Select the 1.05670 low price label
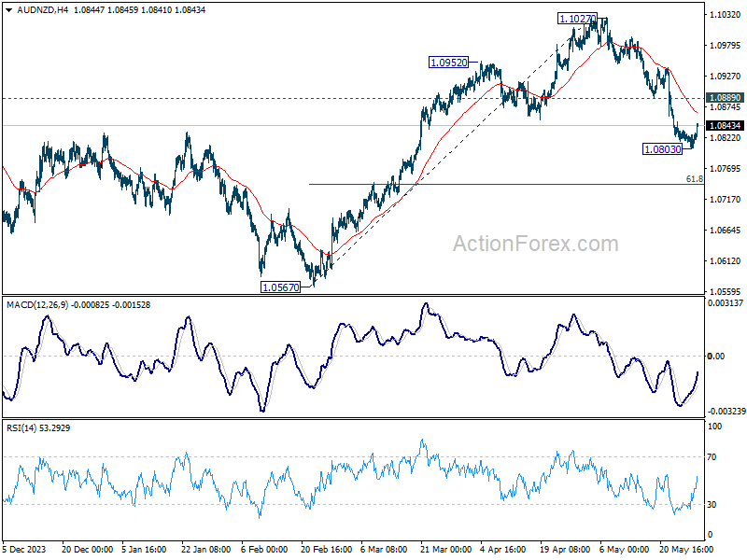Image resolution: width=747 pixels, height=560 pixels. pyautogui.click(x=281, y=287)
